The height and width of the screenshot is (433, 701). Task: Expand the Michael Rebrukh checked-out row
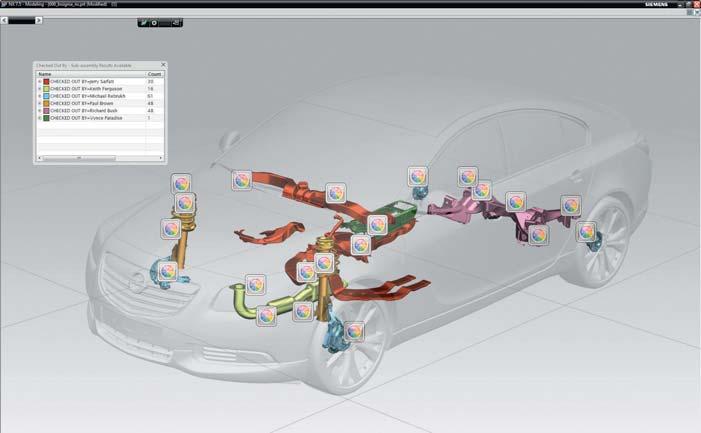point(39,96)
